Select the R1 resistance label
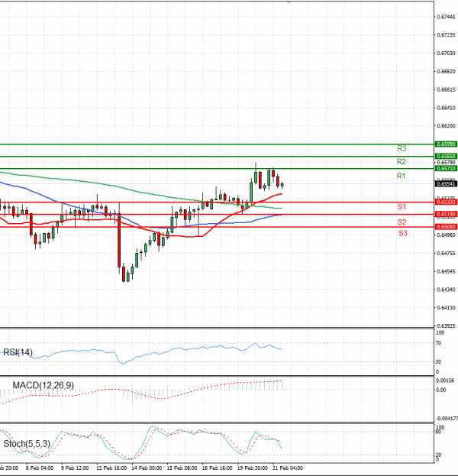 coord(401,176)
